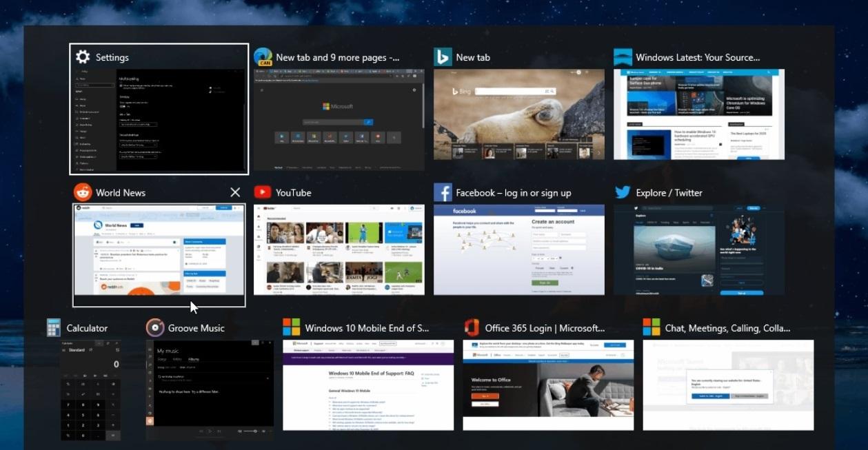The width and height of the screenshot is (868, 450).
Task: Click the 'New tab and 9 more pages' title
Action: coord(338,57)
